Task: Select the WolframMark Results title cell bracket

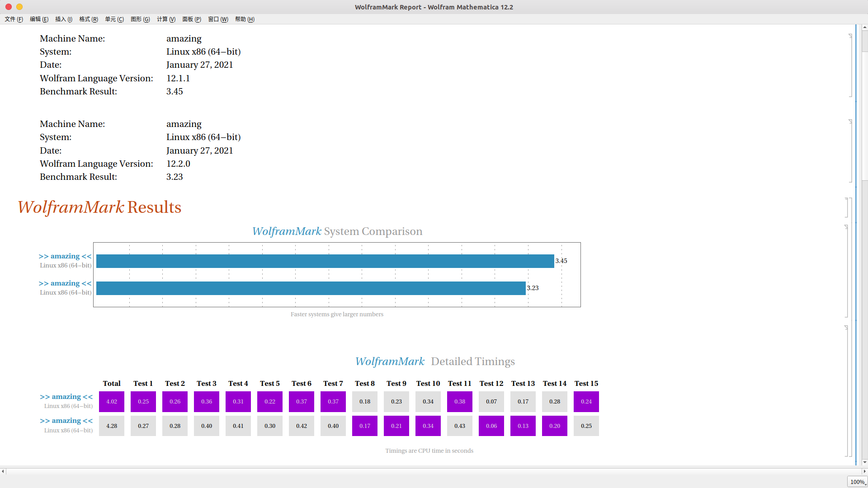Action: pyautogui.click(x=847, y=207)
